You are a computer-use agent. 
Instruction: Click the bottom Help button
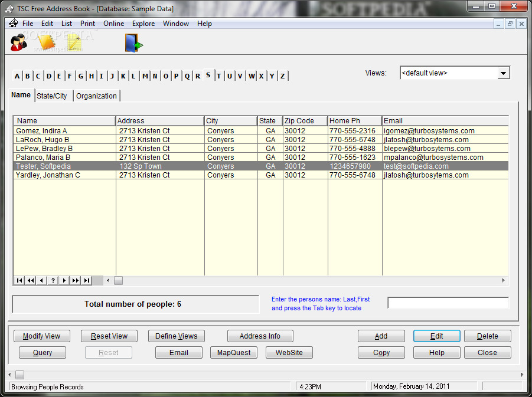(x=437, y=353)
